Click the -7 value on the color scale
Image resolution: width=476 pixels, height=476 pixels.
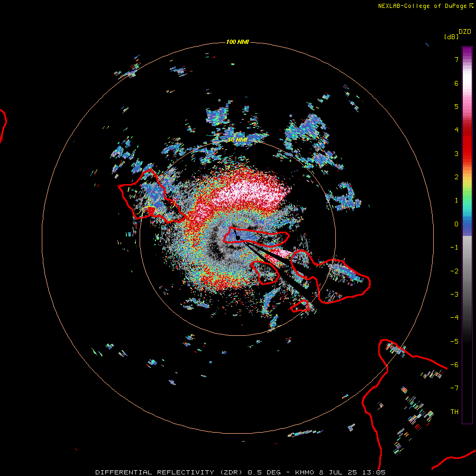pos(454,388)
